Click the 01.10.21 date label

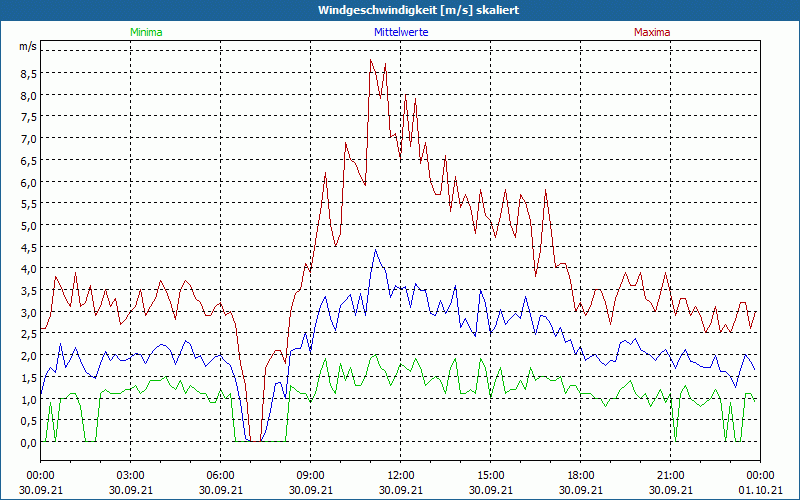tap(760, 490)
